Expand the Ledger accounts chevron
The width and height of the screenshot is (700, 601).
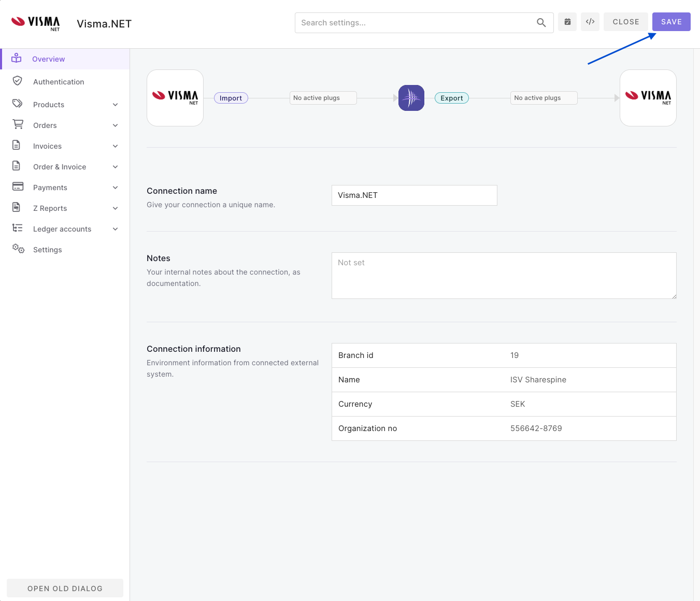[x=116, y=229]
